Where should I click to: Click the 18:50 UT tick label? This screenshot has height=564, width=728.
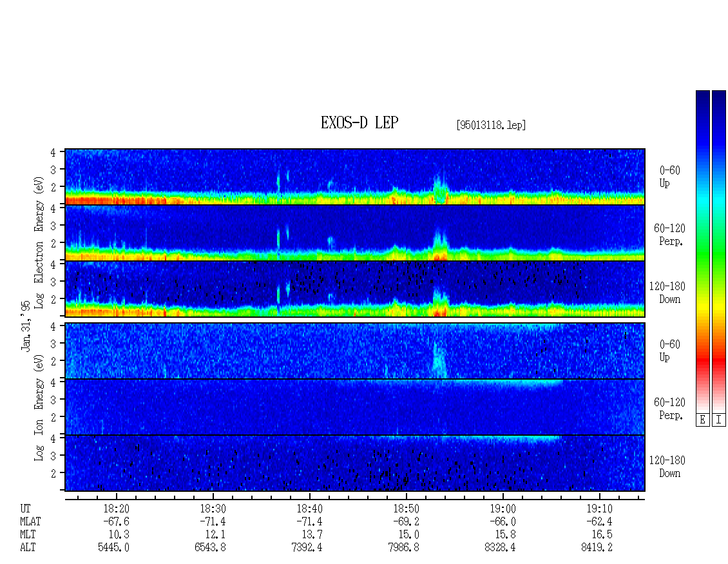coord(407,509)
